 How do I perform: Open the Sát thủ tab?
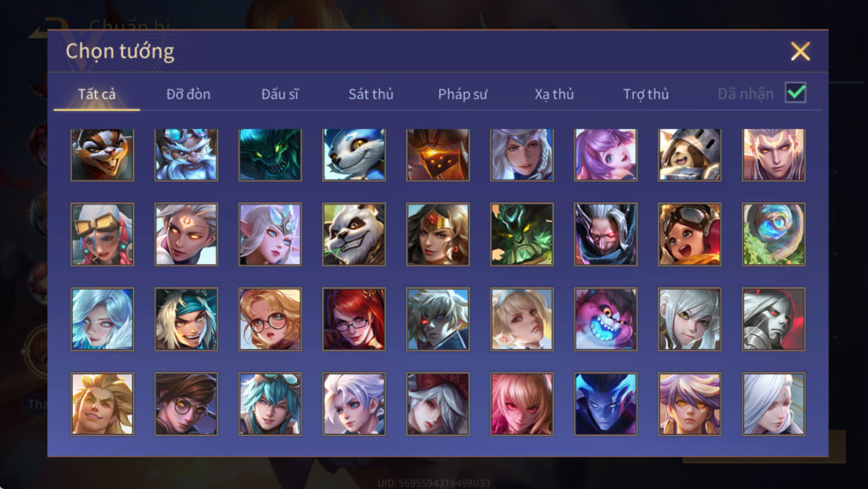[x=371, y=94]
